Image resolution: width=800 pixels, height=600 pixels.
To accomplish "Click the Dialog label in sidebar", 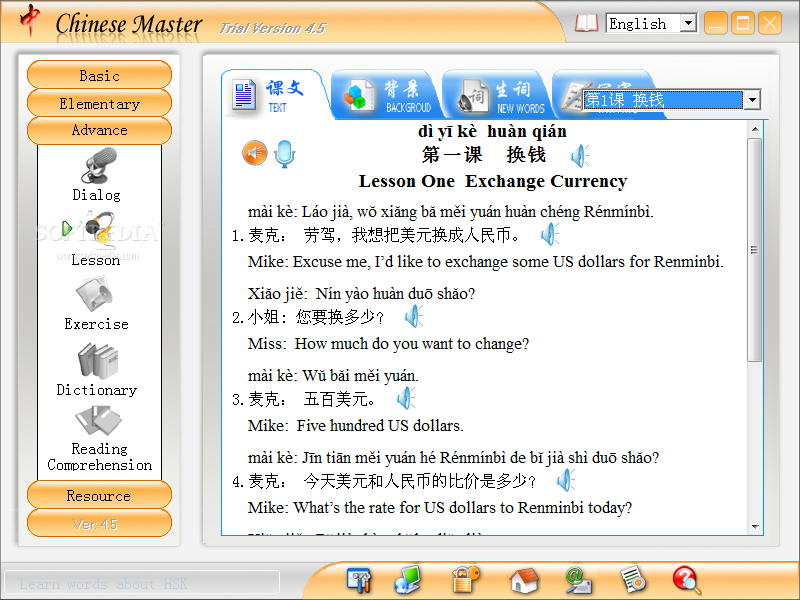I will (x=96, y=195).
